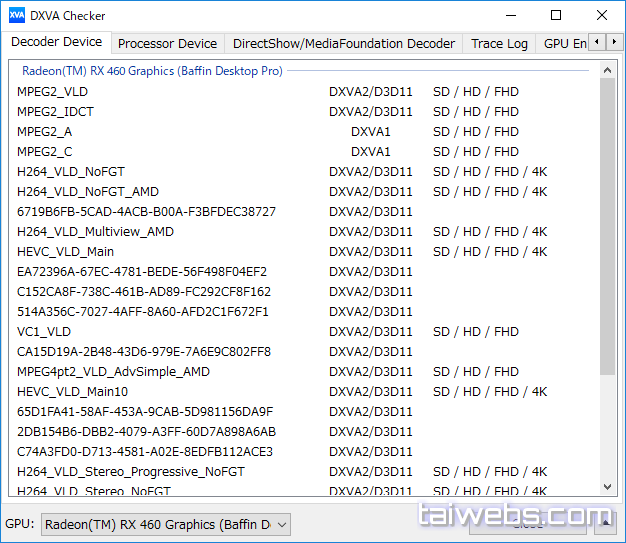Switch to the Processor Device tab
The image size is (626, 543).
167,43
